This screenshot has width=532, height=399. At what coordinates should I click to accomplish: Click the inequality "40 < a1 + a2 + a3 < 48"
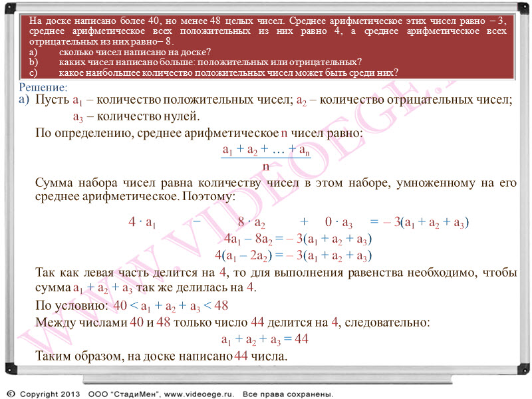[171, 306]
